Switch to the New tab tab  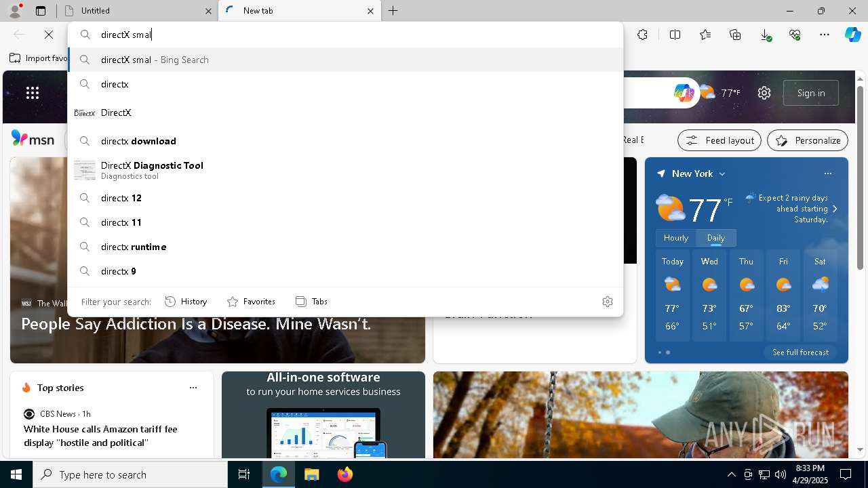pyautogui.click(x=299, y=11)
